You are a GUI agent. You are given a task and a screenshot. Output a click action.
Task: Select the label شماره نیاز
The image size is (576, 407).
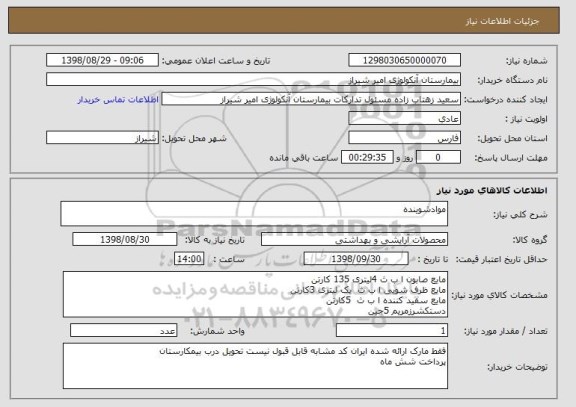pyautogui.click(x=526, y=61)
